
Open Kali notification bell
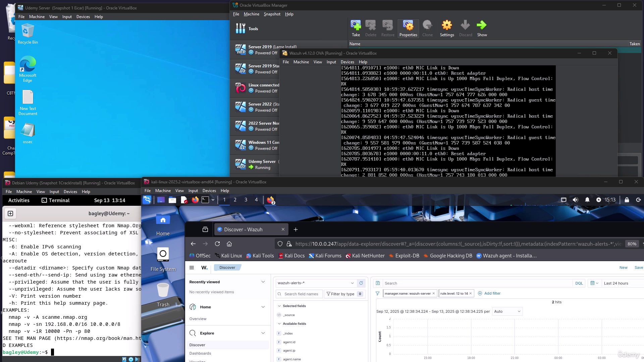click(x=587, y=200)
